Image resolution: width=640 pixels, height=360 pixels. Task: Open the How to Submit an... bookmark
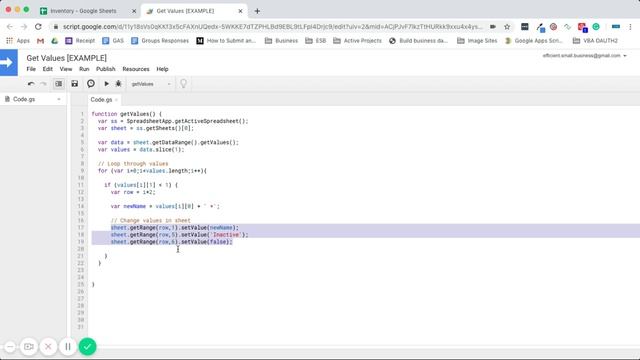pos(226,40)
